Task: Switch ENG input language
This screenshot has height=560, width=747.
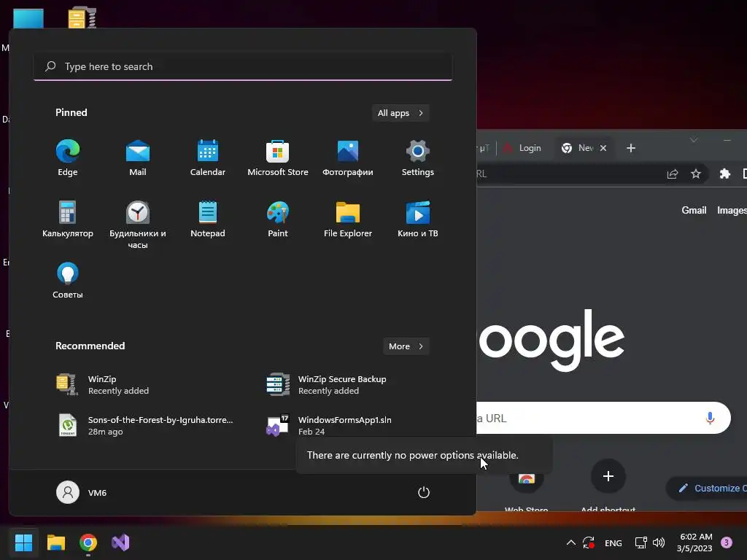Action: coord(613,542)
